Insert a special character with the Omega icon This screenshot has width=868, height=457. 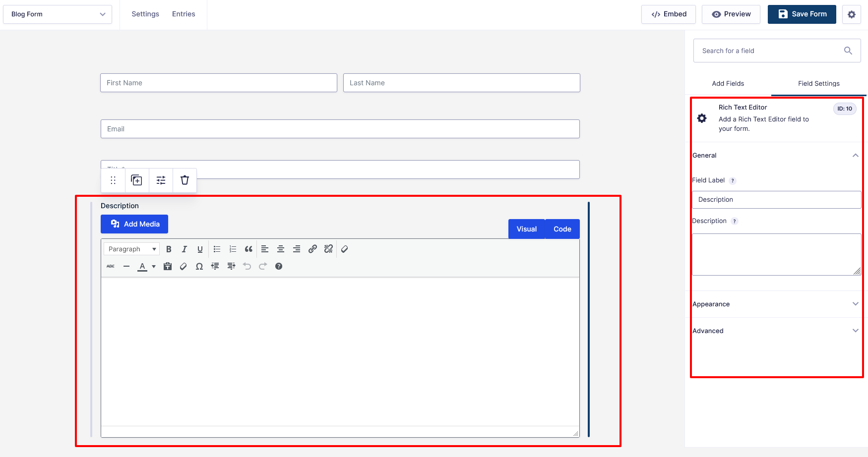[199, 267]
